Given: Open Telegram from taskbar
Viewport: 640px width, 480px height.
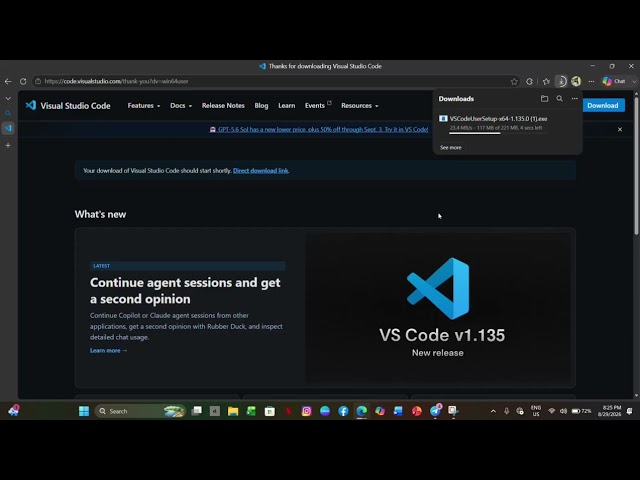Looking at the screenshot, I should 435,411.
